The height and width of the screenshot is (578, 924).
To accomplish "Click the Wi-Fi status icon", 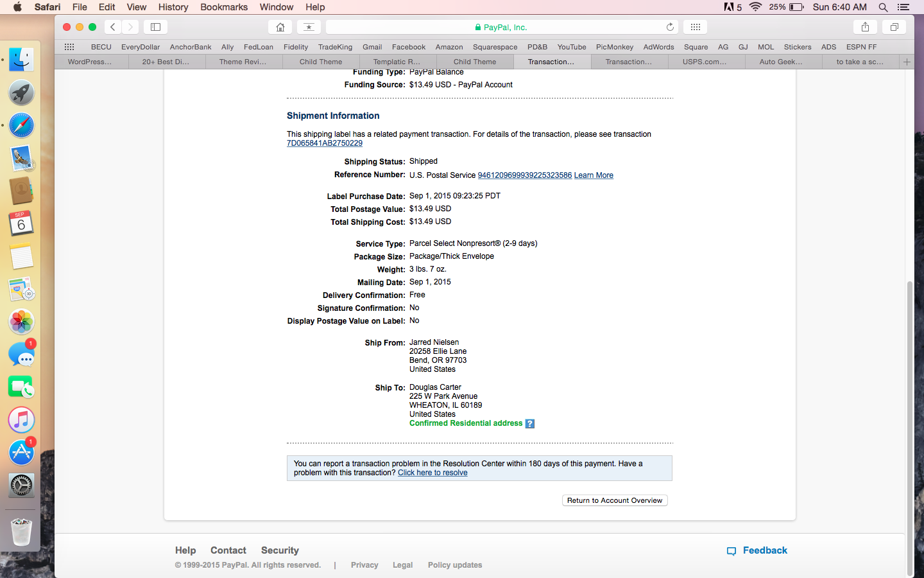I will click(755, 7).
